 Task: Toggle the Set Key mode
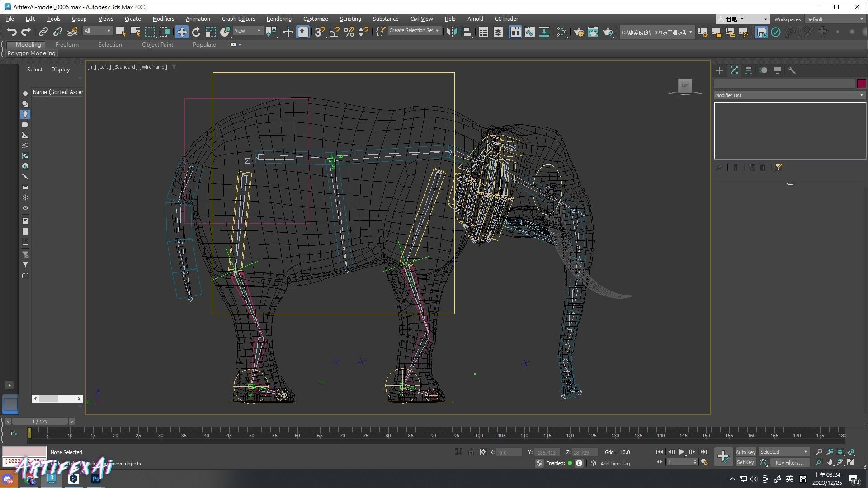745,462
